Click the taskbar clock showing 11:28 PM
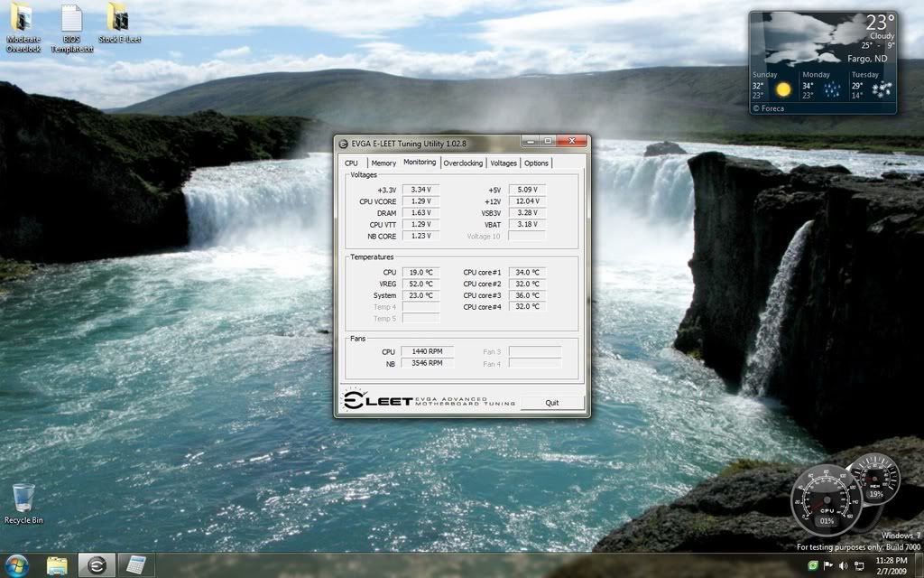This screenshot has height=578, width=924. [892, 565]
